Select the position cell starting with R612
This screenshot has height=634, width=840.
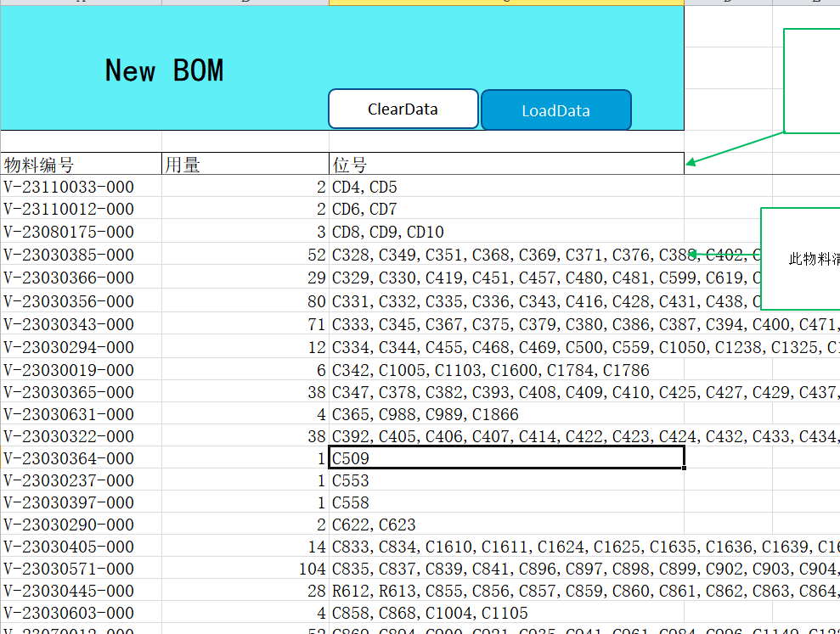click(507, 590)
